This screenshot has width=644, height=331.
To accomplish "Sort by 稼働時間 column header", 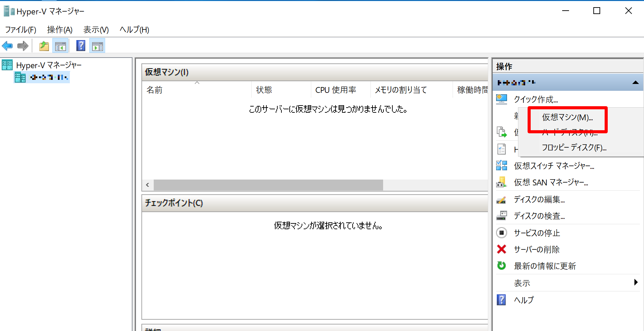I will [x=471, y=90].
